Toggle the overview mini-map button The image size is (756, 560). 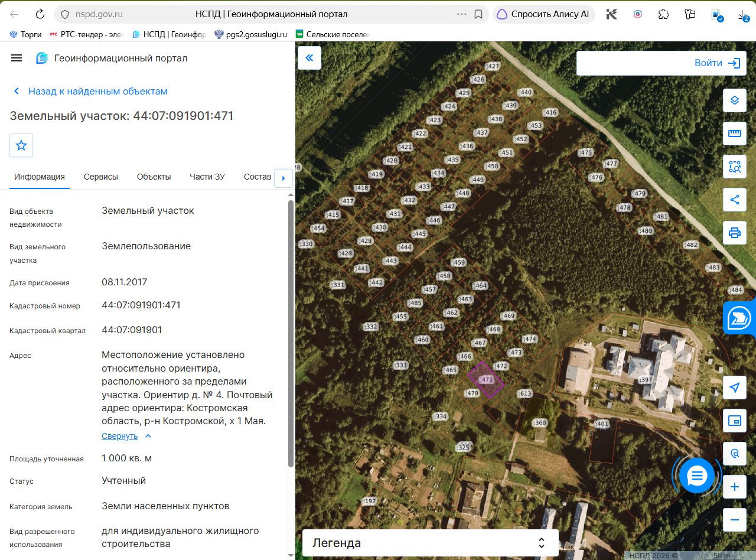point(735,421)
